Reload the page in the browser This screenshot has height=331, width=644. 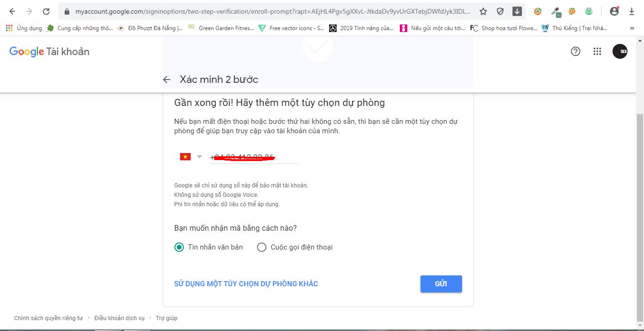pyautogui.click(x=46, y=11)
